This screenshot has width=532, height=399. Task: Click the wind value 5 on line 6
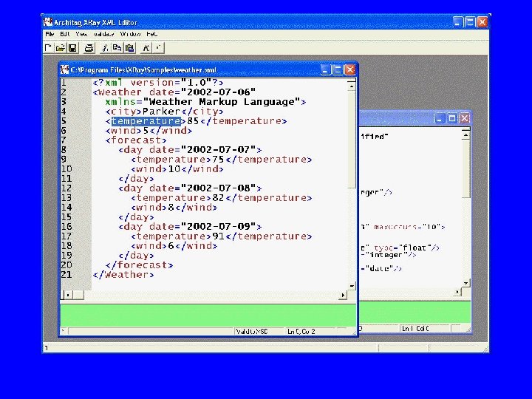point(146,131)
